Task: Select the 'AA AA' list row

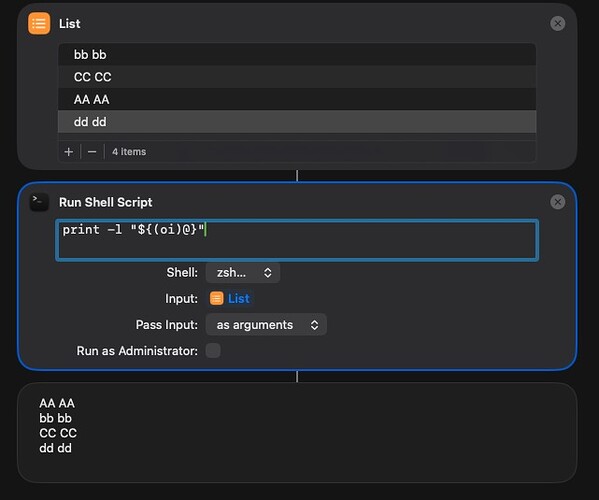Action: pos(297,99)
